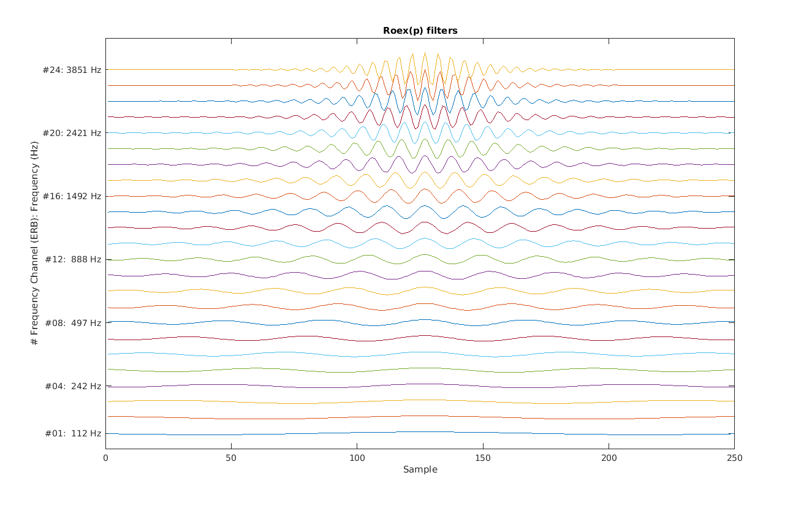Screen dimensions: 812x505
Task: Click the tallest peak of the top orange curve
Action: [x=425, y=53]
